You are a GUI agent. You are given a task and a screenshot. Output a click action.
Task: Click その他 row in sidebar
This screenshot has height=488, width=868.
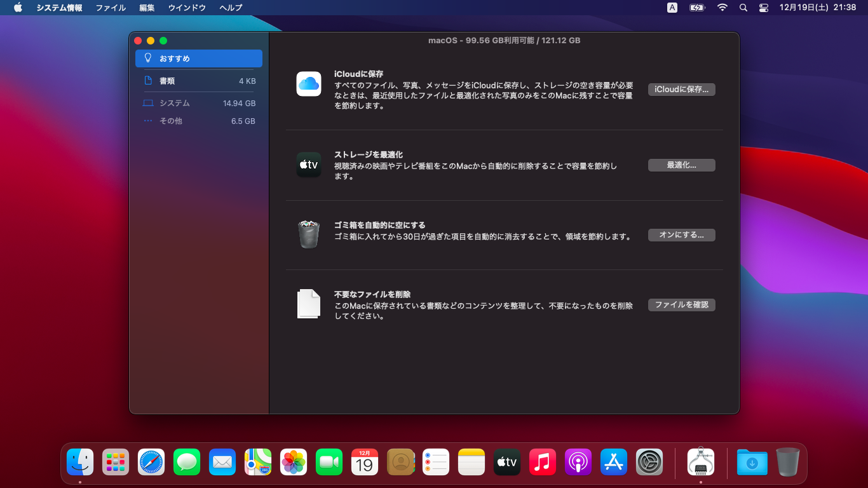point(198,121)
